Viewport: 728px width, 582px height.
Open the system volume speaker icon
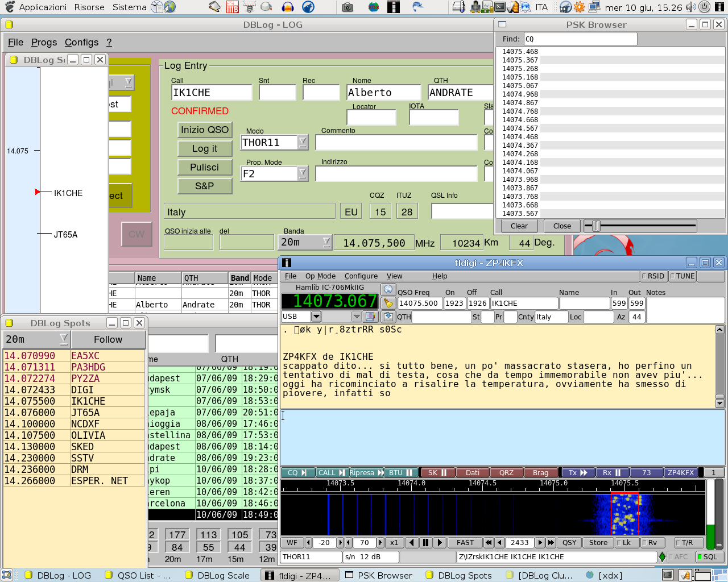[x=690, y=7]
